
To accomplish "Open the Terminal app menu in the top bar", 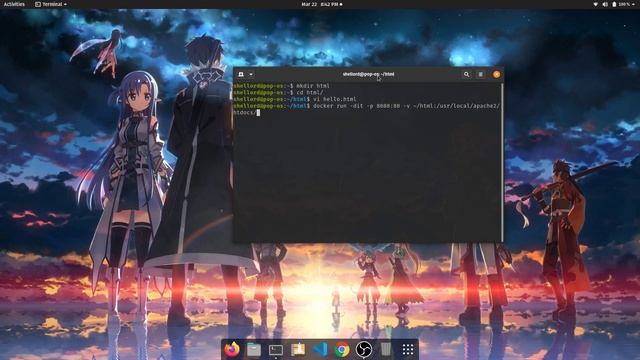I will click(51, 4).
